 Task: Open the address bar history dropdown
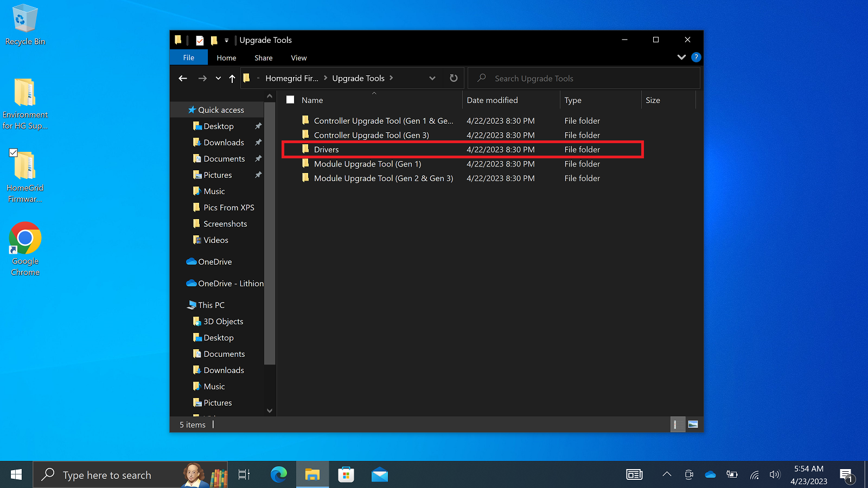[432, 79]
